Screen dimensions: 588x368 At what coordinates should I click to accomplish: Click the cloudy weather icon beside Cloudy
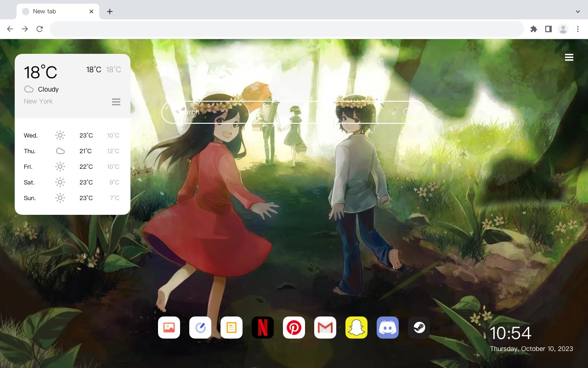point(29,89)
